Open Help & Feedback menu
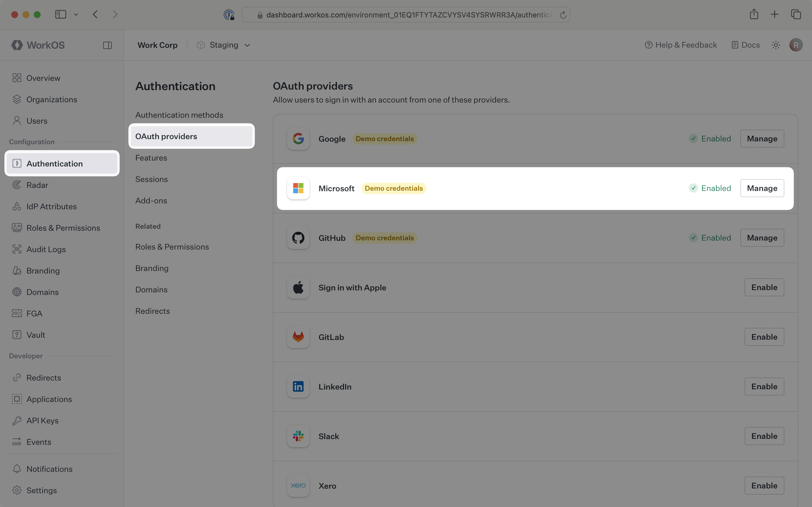812x507 pixels. tap(681, 45)
